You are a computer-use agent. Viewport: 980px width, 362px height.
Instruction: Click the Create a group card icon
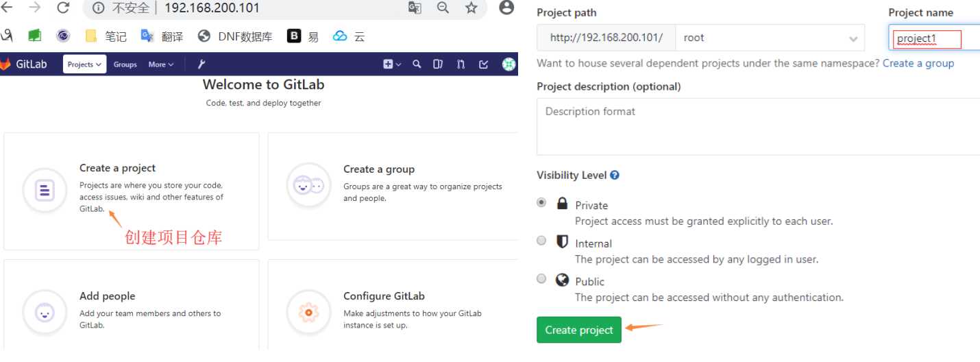308,185
